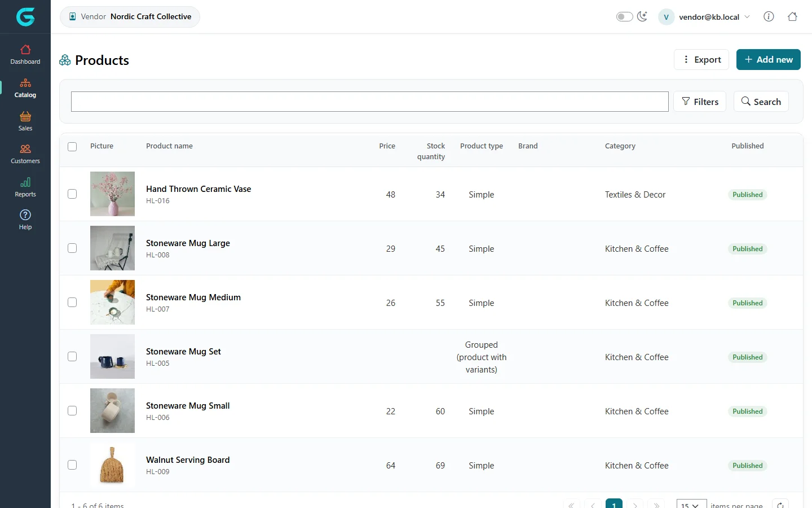Screen dimensions: 812x508
Task: Click the refresh icon in the pager
Action: point(780,505)
